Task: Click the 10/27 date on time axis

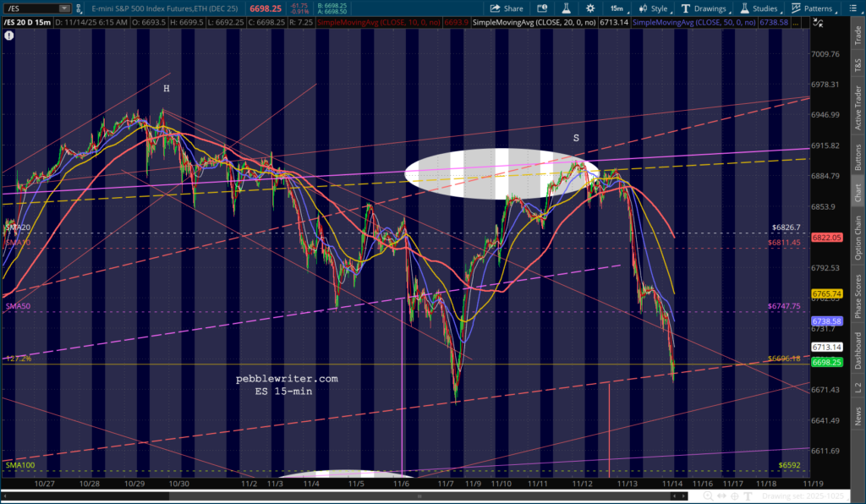Action: coord(45,484)
